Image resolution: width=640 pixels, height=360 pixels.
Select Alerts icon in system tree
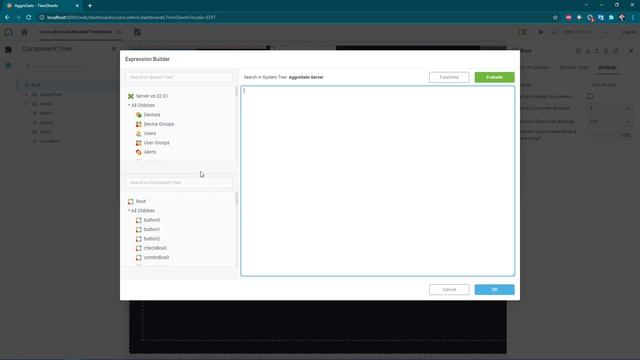click(x=138, y=152)
